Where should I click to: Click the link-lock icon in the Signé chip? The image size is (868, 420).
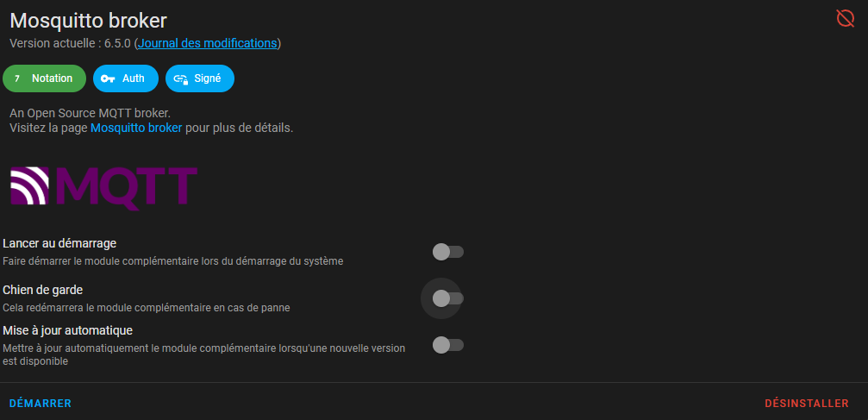(180, 79)
